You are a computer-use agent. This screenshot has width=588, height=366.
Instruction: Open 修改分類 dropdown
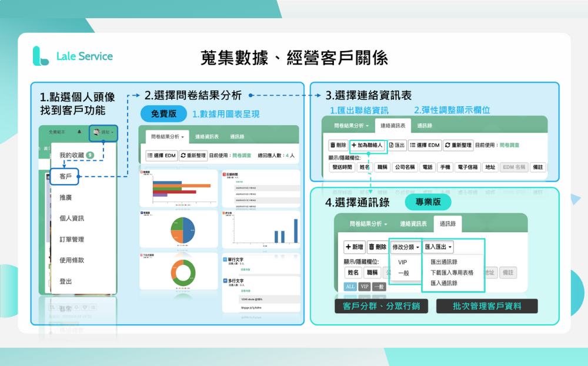pyautogui.click(x=405, y=247)
